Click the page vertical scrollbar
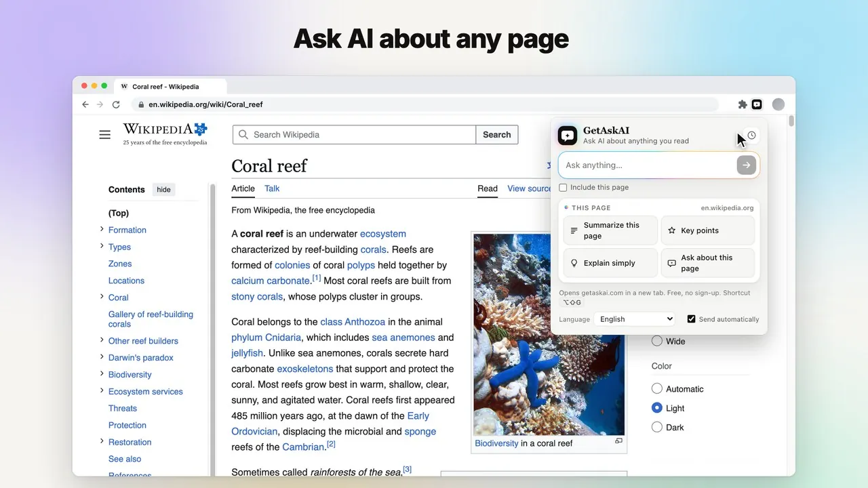The image size is (868, 488). (x=791, y=121)
